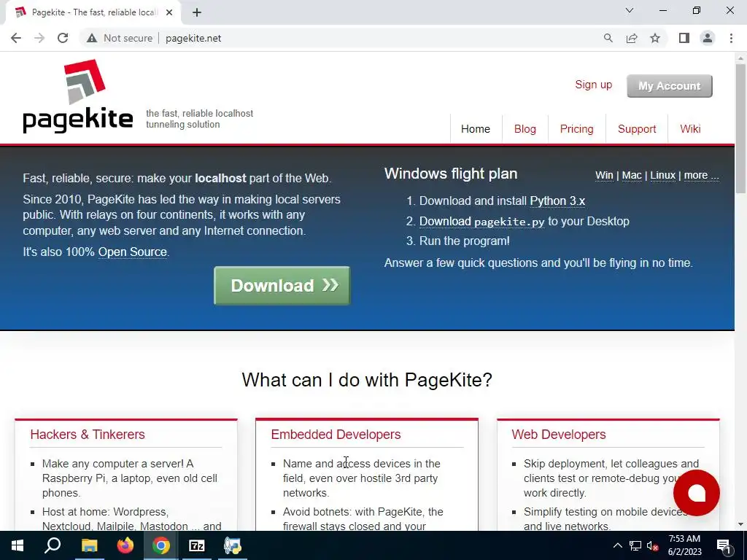Open Windows taskbar search
Image resolution: width=747 pixels, height=560 pixels.
(53, 545)
